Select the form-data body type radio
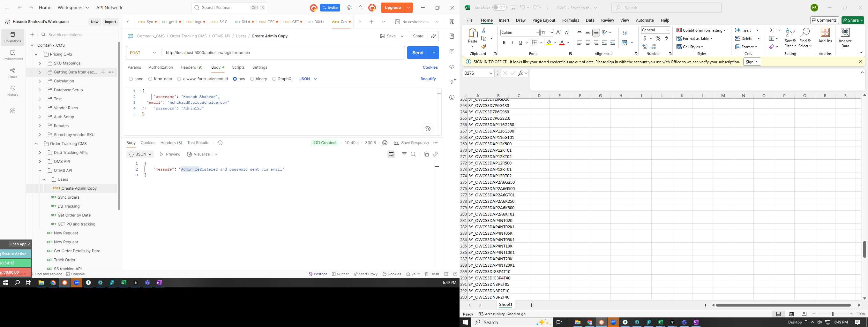868x327 pixels. tap(150, 79)
